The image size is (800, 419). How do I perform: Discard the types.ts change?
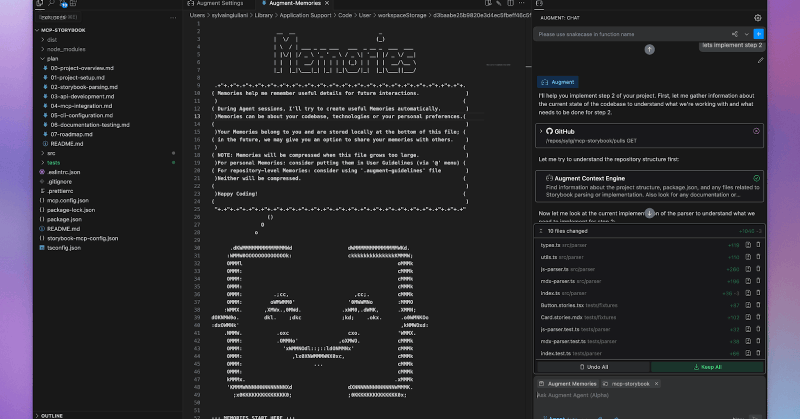click(x=758, y=245)
